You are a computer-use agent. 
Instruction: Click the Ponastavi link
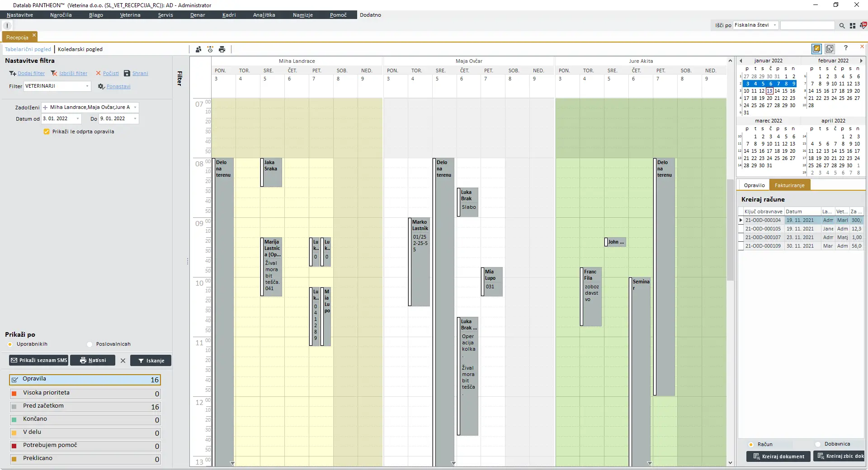(118, 86)
